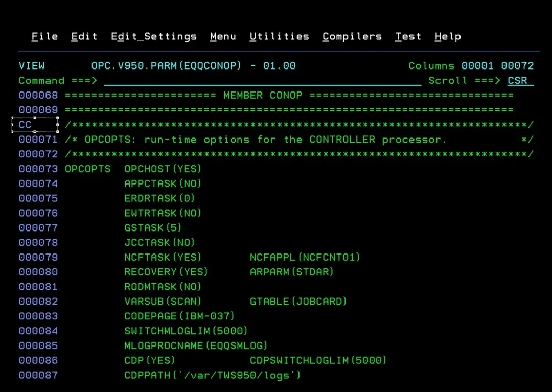
Task: Open the File menu
Action: click(44, 37)
